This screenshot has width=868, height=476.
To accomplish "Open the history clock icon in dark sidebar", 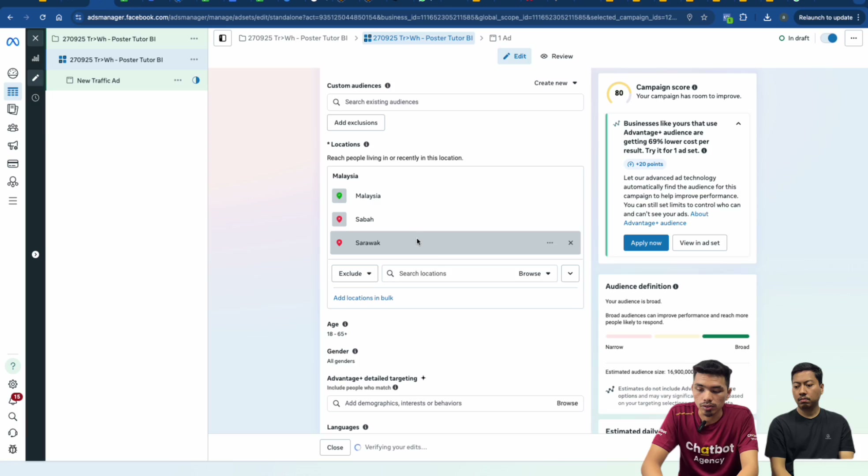I will pos(36,98).
